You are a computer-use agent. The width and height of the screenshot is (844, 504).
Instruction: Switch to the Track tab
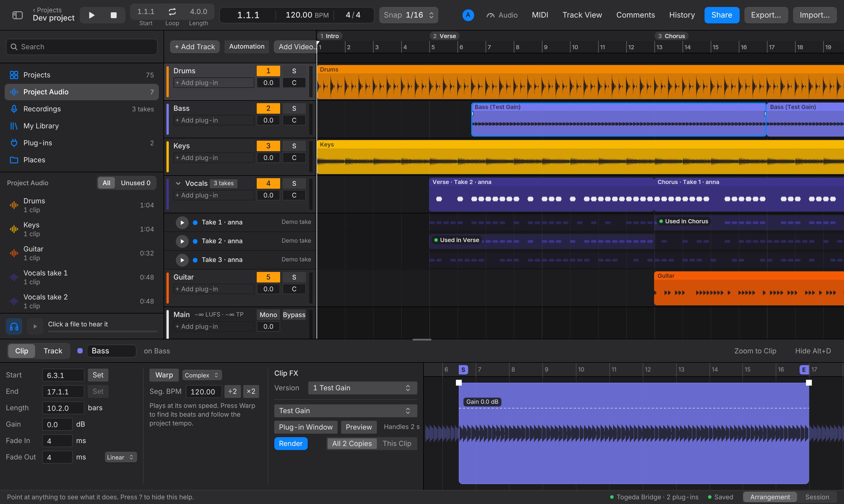coord(53,351)
